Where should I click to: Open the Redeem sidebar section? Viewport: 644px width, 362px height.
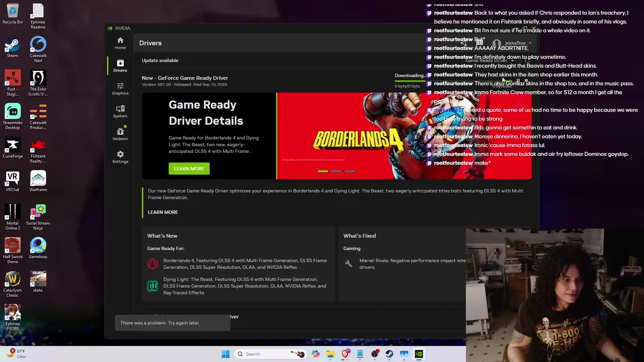coord(120,134)
